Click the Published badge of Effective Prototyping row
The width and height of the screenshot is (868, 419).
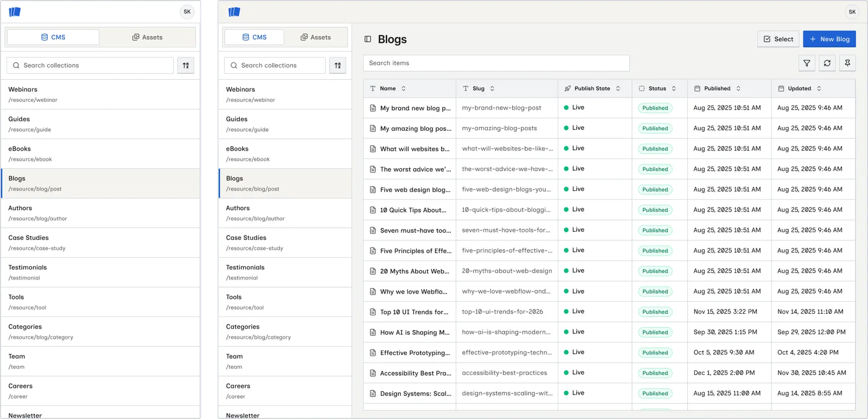(655, 353)
